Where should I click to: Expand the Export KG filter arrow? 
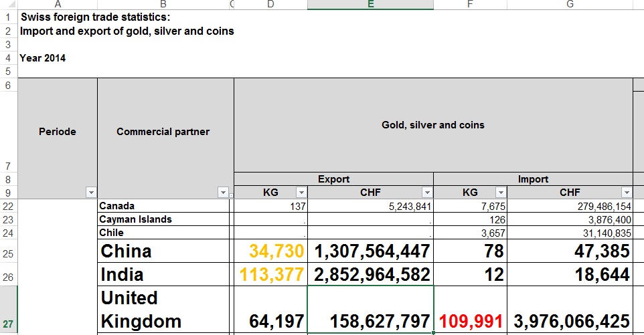[x=301, y=193]
